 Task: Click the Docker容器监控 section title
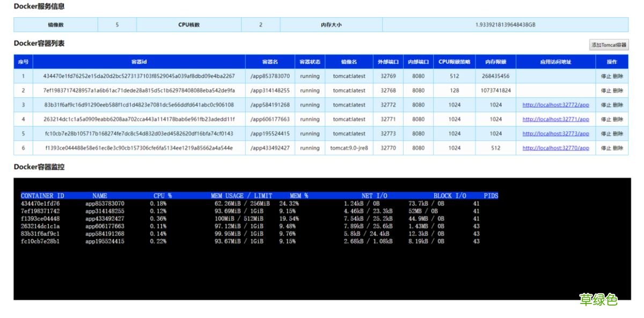coord(39,167)
